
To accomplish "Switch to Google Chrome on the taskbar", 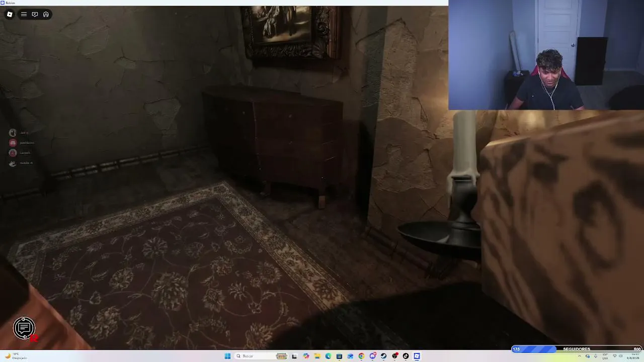I will 361,356.
